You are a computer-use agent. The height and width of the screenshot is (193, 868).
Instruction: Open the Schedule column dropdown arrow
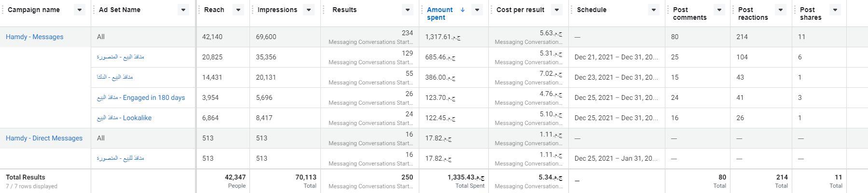pos(654,10)
